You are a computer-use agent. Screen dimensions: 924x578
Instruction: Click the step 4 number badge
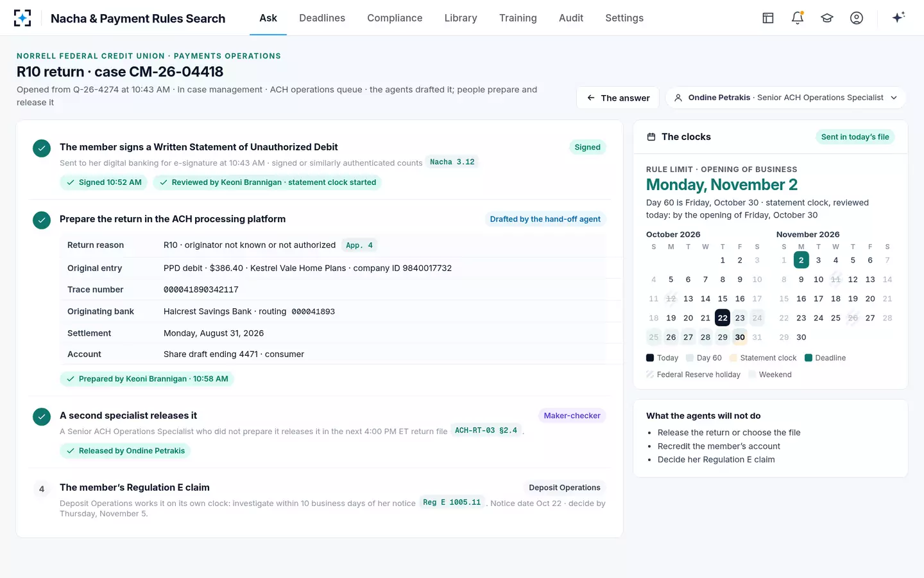click(42, 489)
